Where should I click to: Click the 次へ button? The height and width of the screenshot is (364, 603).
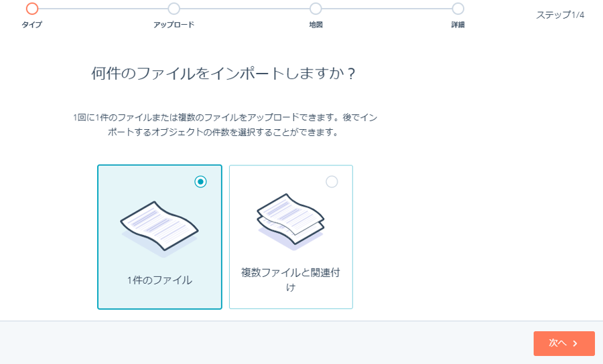pos(563,343)
